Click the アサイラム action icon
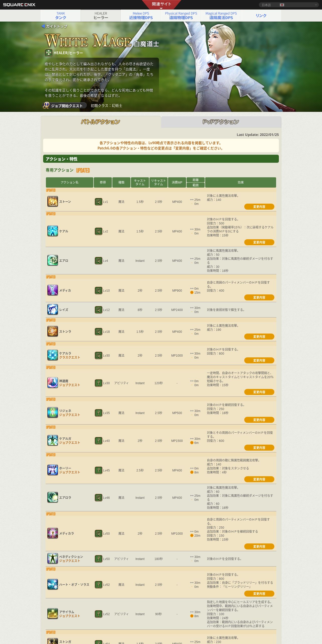 coord(52,614)
